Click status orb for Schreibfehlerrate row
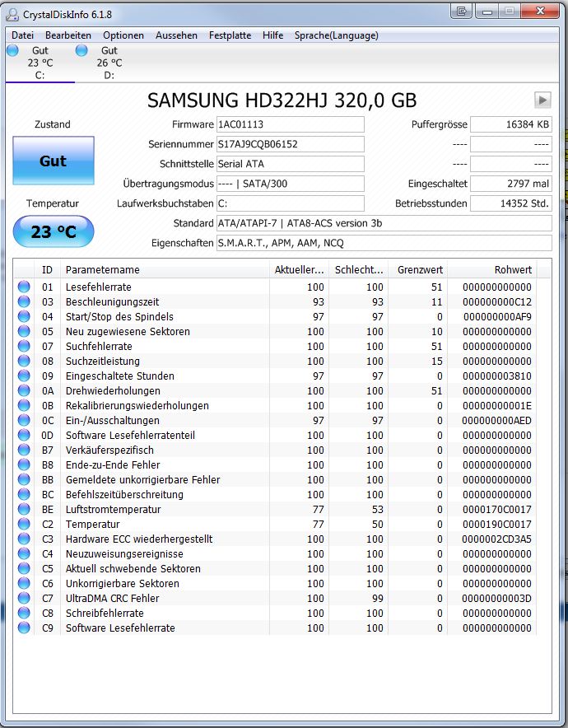This screenshot has height=728, width=568. pyautogui.click(x=24, y=614)
